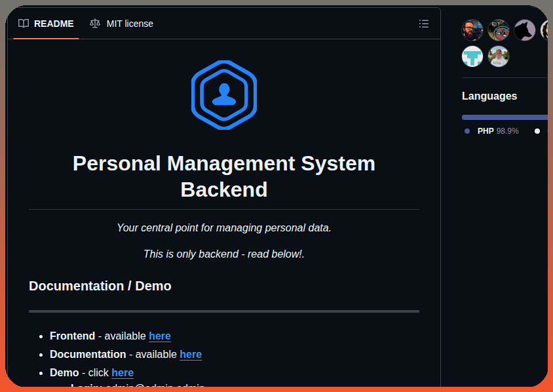Click the Languages usage bar
This screenshot has height=392, width=553.
(505, 117)
